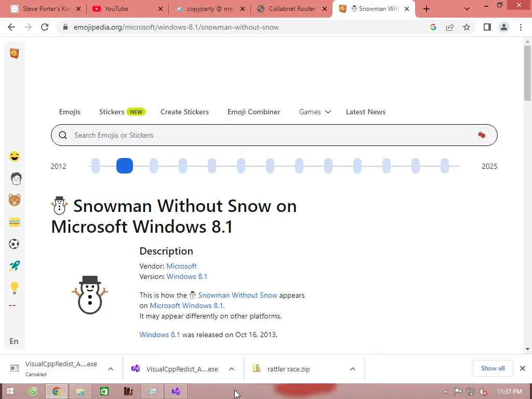
Task: Open the Smileys category with the grinning face icon
Action: (x=14, y=156)
